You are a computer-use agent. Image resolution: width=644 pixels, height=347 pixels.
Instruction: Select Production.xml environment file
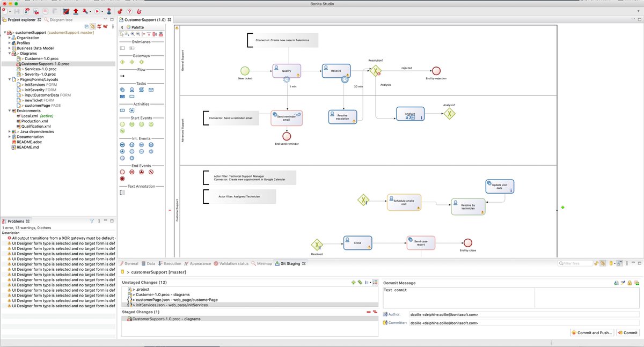click(x=32, y=121)
